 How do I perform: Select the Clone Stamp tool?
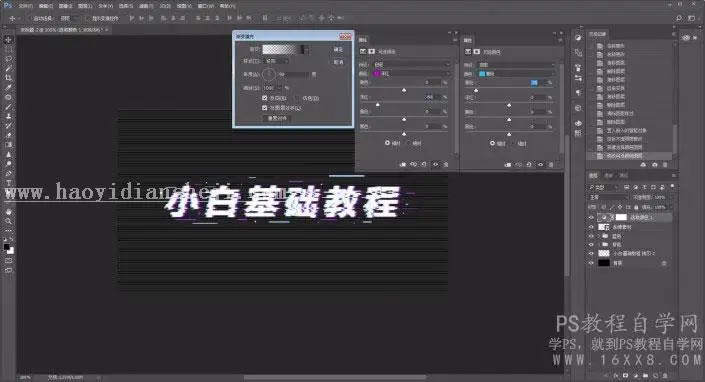9,116
